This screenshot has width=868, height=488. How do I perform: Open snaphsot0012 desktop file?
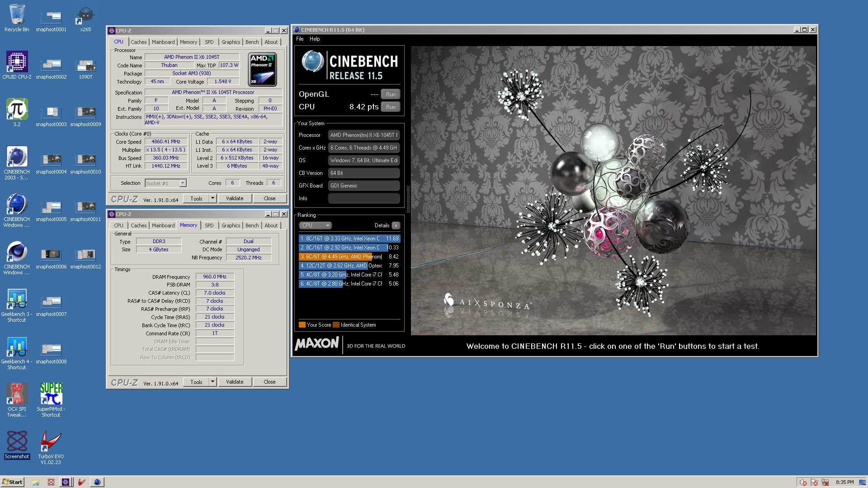pyautogui.click(x=85, y=258)
